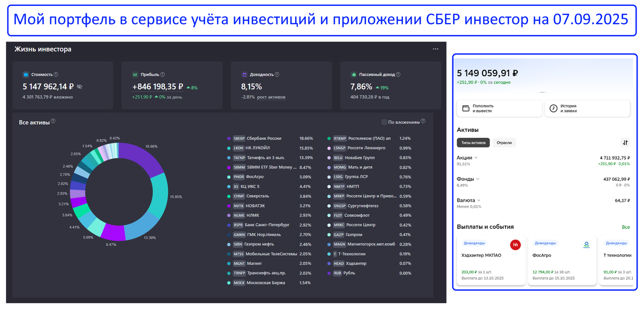This screenshot has height=311, width=644.
Task: Enable the По вложениям checkbox
Action: pos(384,122)
